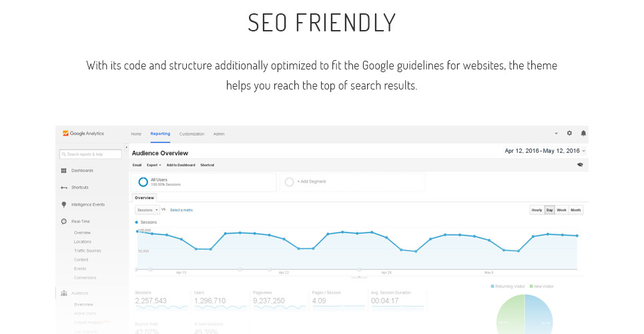Toggle the All Users segment circle
Screen dimensions: 644x334
(143, 182)
